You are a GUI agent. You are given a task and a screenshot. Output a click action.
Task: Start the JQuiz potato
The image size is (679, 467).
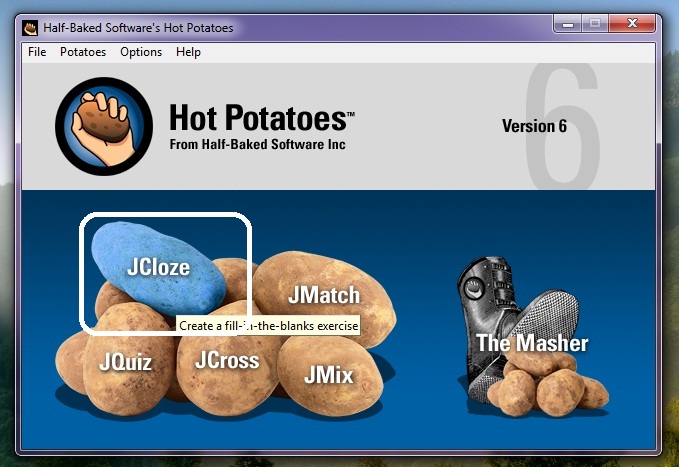[128, 361]
